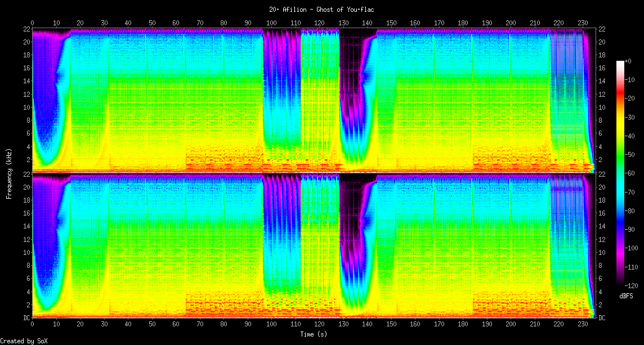
Task: Click the 'DC' label at bottom-right axis
Action: (602, 318)
